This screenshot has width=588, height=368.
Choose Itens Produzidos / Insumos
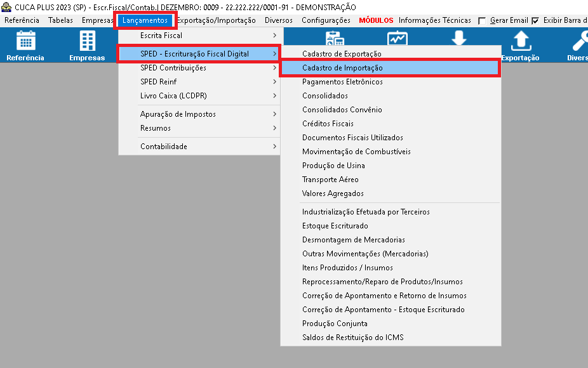click(391, 268)
